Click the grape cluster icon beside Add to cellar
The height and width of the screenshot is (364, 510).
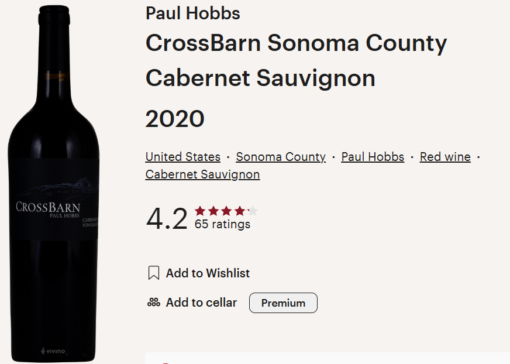(154, 302)
